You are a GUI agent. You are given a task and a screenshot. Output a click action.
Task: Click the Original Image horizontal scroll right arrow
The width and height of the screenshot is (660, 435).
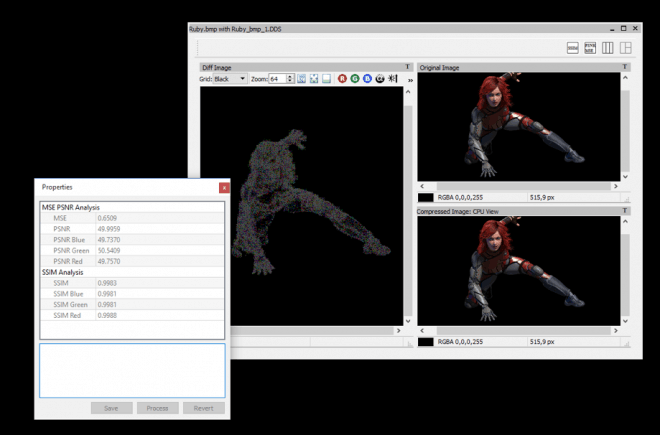click(616, 186)
